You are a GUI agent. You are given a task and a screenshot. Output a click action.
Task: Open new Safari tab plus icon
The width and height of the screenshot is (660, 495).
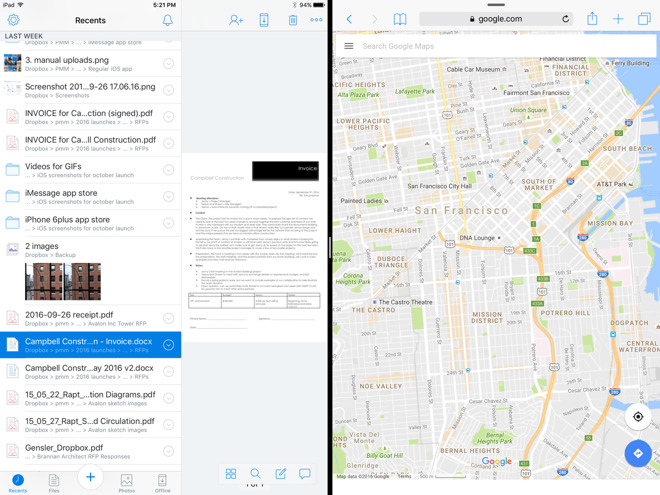(618, 19)
